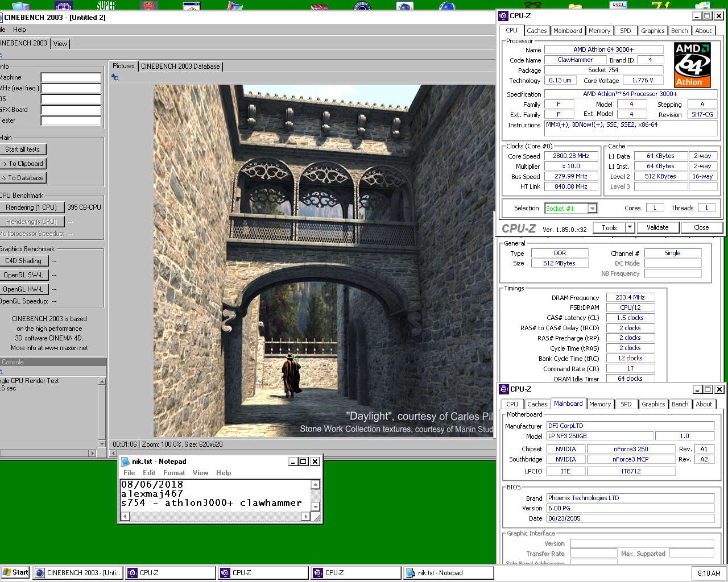Open the Bench tab in the top CPU-Z window
The width and height of the screenshot is (728, 582).
point(679,31)
